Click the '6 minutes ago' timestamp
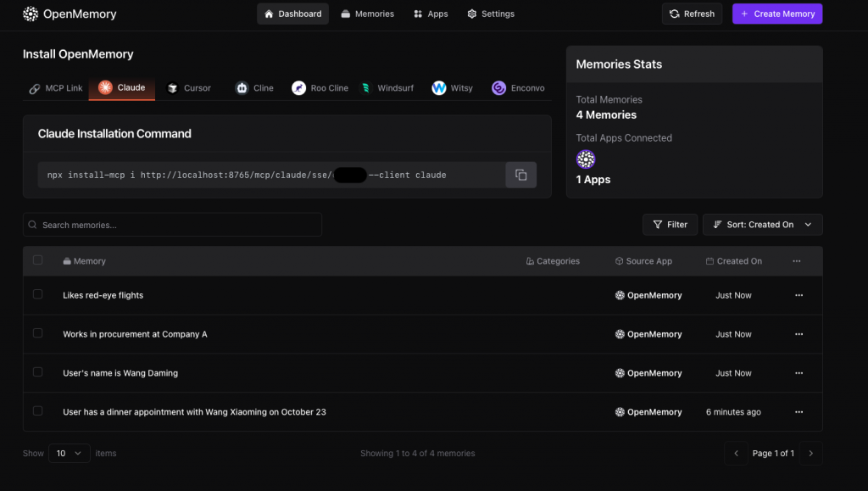 [x=733, y=412]
